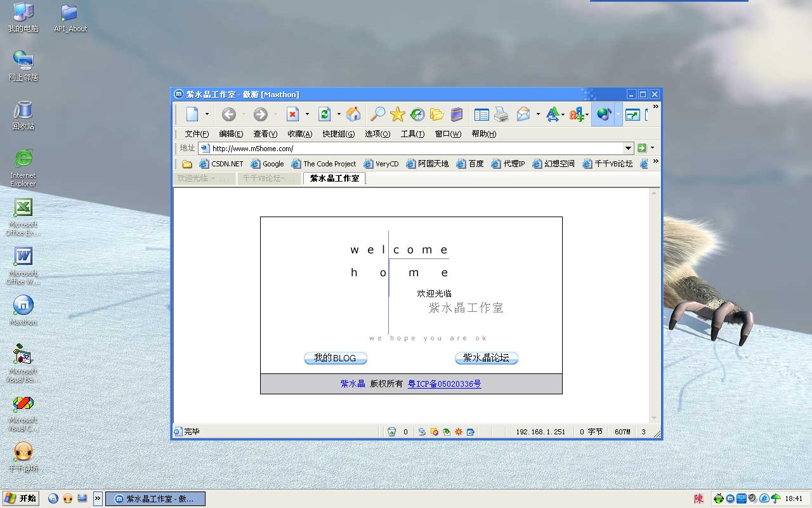Screen dimensions: 812x508
Task: Click the encoding a-character toolbar icon
Action: point(576,114)
